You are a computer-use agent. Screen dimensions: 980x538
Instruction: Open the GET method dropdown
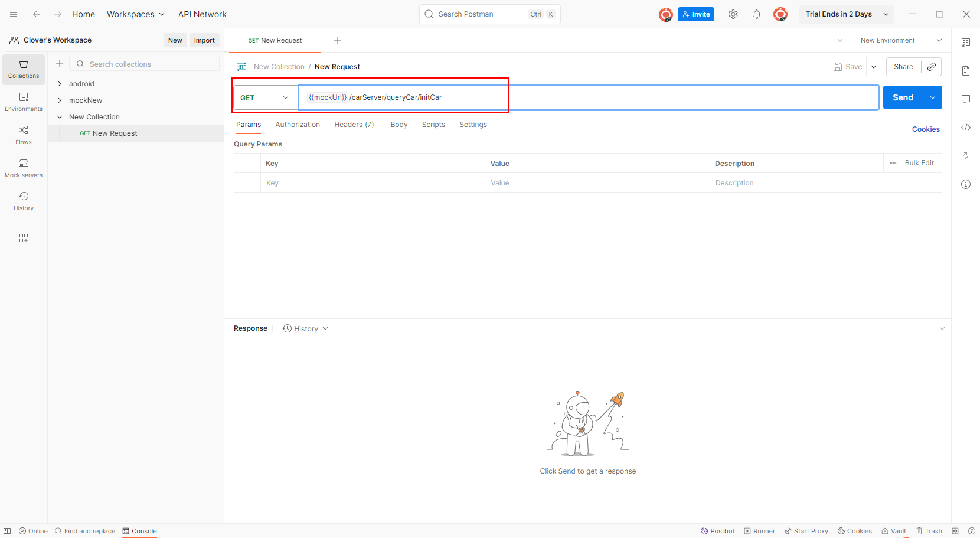pyautogui.click(x=266, y=97)
